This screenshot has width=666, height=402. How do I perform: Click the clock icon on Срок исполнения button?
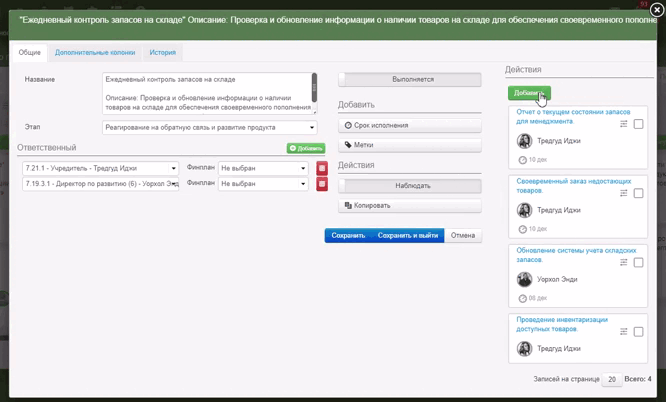(348, 125)
